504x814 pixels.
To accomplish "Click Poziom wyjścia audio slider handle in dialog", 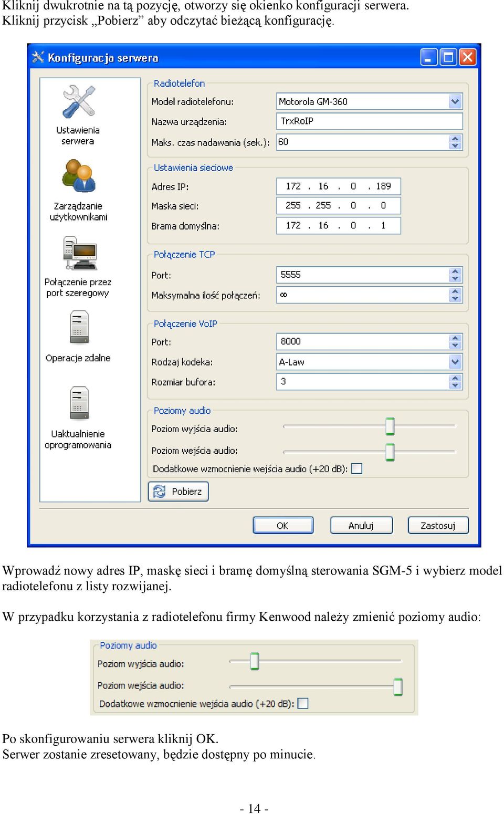I will click(x=390, y=426).
